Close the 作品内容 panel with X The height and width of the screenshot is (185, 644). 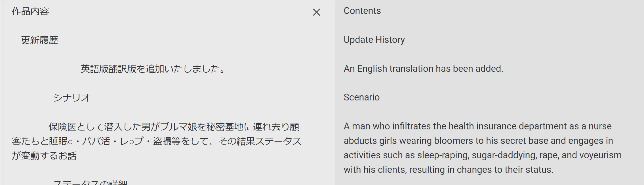(316, 12)
